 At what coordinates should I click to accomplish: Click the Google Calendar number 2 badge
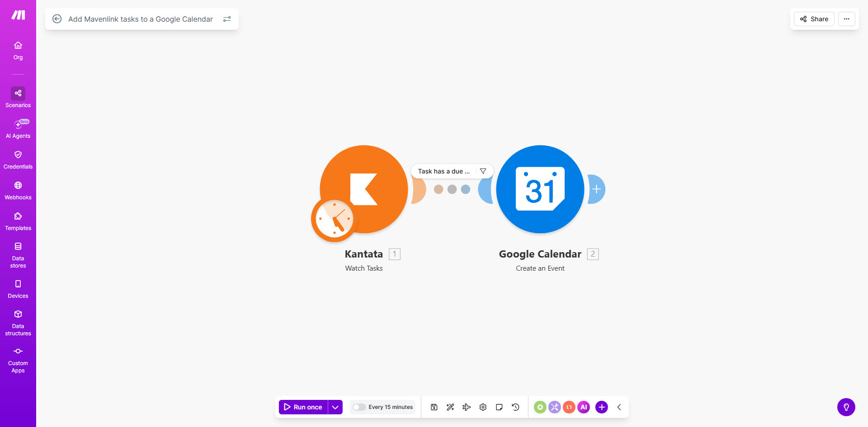click(x=593, y=254)
